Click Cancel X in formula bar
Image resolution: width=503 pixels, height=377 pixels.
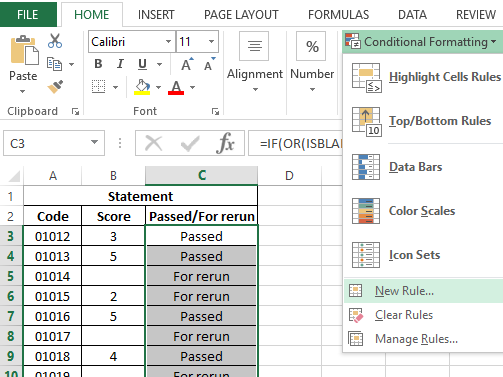pyautogui.click(x=153, y=144)
